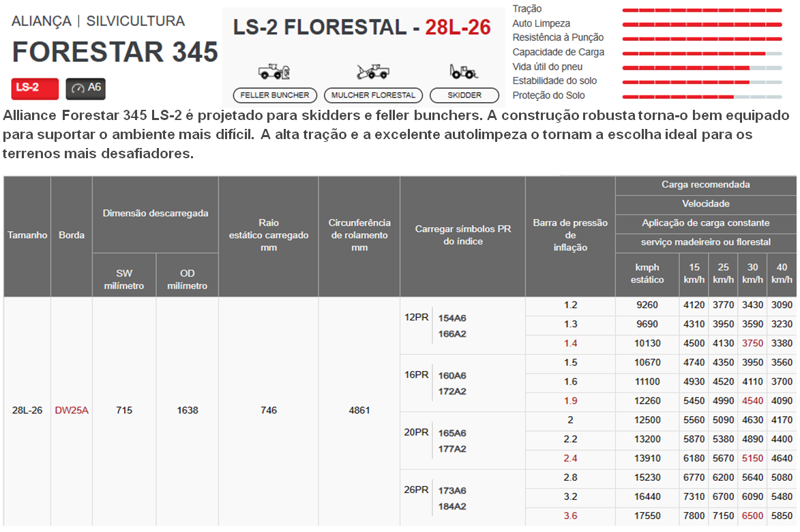Click the red 3750 load value

752,344
